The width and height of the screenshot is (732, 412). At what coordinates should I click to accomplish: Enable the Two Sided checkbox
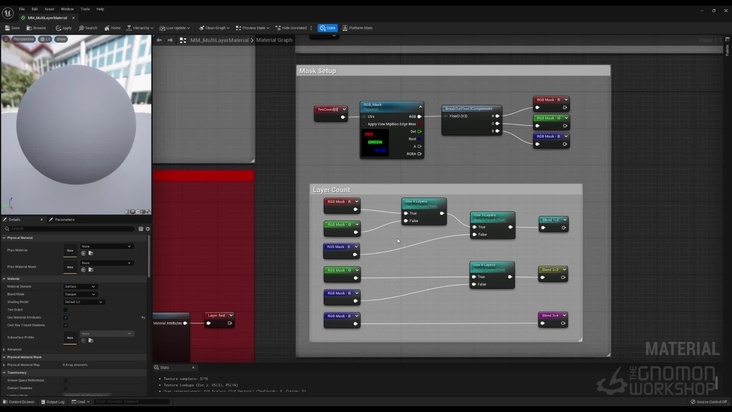coord(65,310)
